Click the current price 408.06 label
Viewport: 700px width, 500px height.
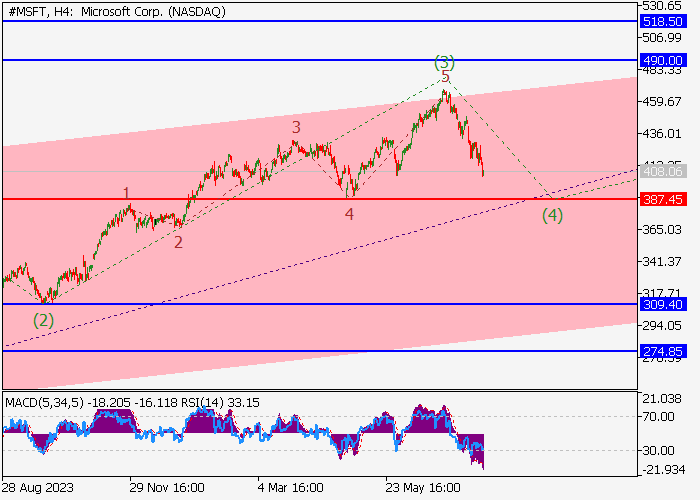(x=662, y=171)
